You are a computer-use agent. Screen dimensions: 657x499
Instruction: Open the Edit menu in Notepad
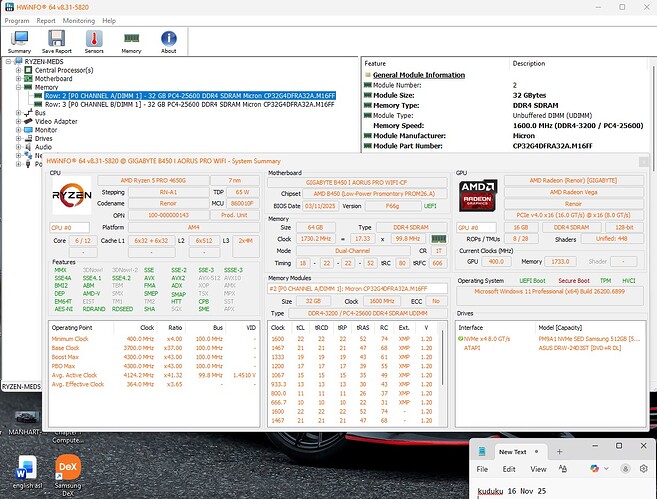(507, 468)
